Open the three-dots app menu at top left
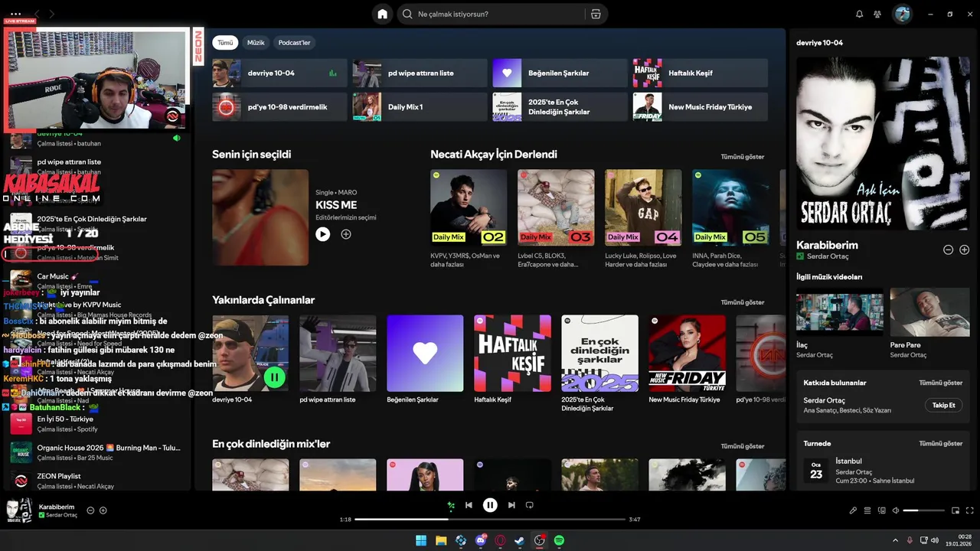980x551 pixels. pyautogui.click(x=15, y=14)
